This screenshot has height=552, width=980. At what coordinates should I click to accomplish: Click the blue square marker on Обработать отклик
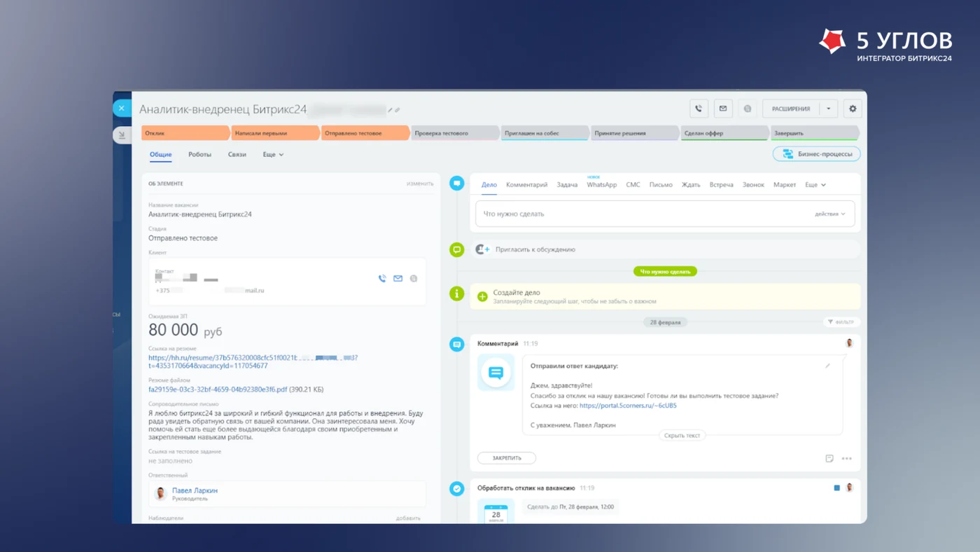836,488
